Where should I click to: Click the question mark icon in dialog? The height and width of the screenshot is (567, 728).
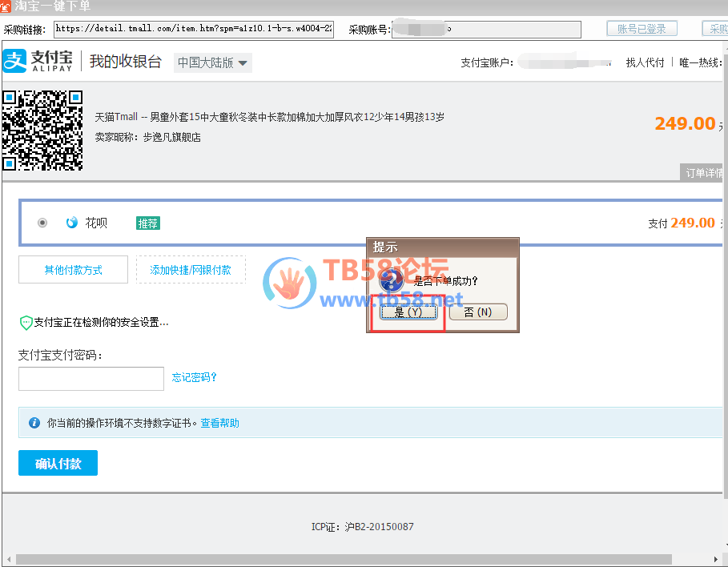pos(391,279)
